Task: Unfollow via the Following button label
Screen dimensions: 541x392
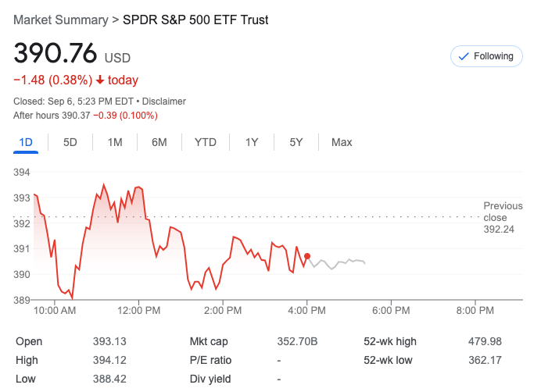Action: pos(493,56)
